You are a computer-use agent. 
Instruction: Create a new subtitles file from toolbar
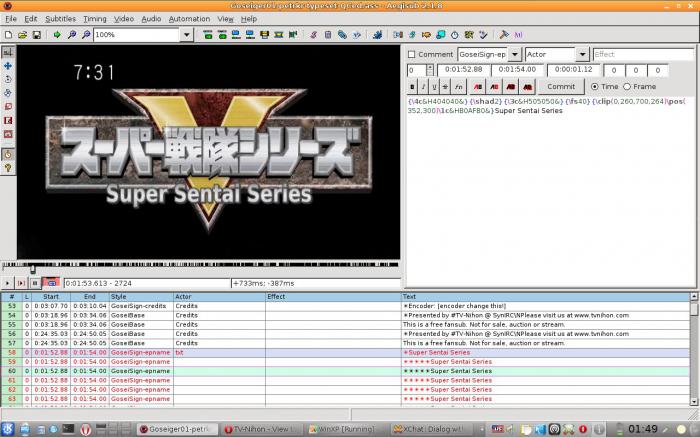click(x=8, y=34)
